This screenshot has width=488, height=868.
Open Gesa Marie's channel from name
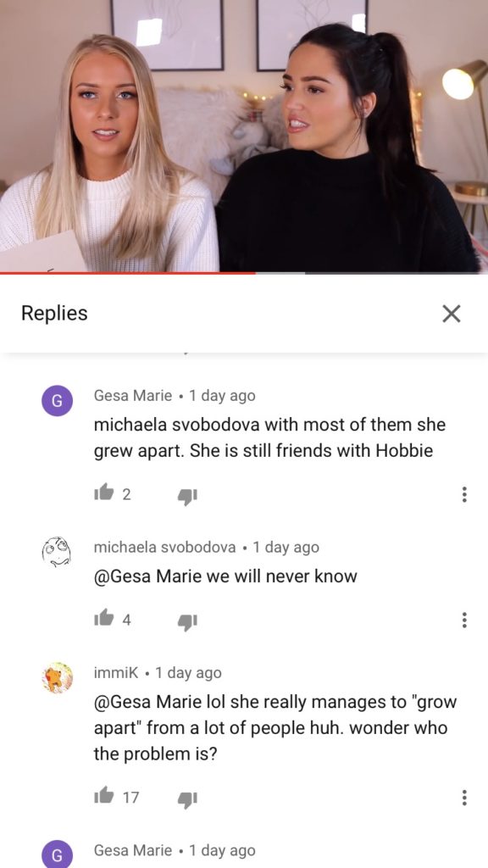tap(133, 396)
